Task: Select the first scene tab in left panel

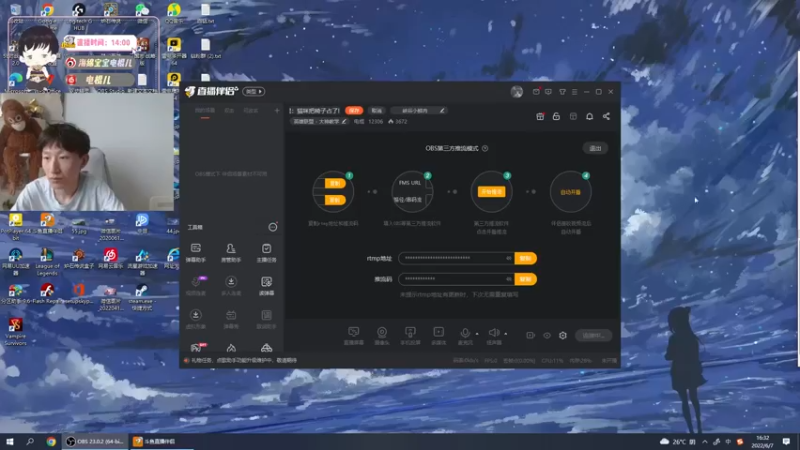Action: click(x=205, y=111)
